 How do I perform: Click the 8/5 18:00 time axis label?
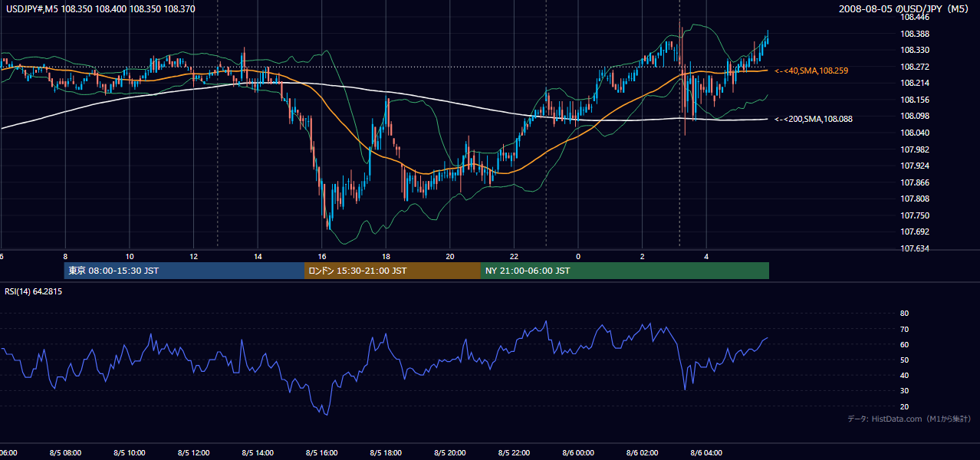point(386,452)
